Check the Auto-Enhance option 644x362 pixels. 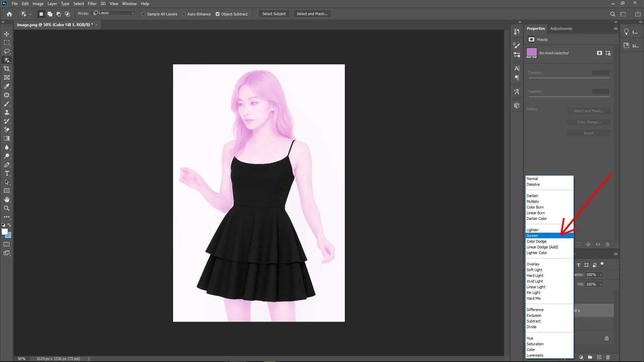[x=184, y=14]
